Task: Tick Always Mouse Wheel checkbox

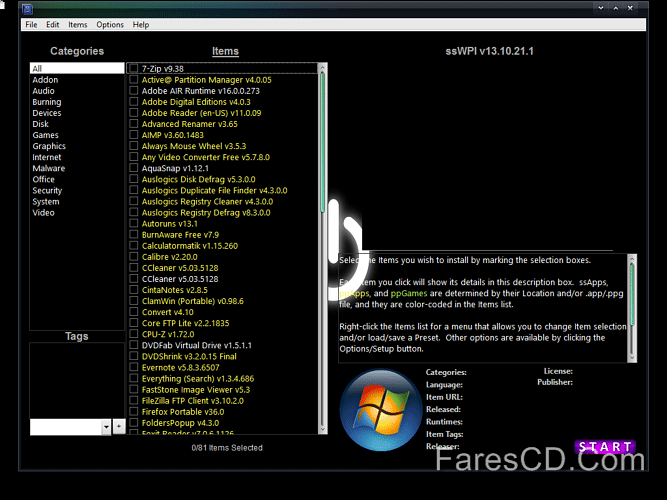Action: coord(134,146)
